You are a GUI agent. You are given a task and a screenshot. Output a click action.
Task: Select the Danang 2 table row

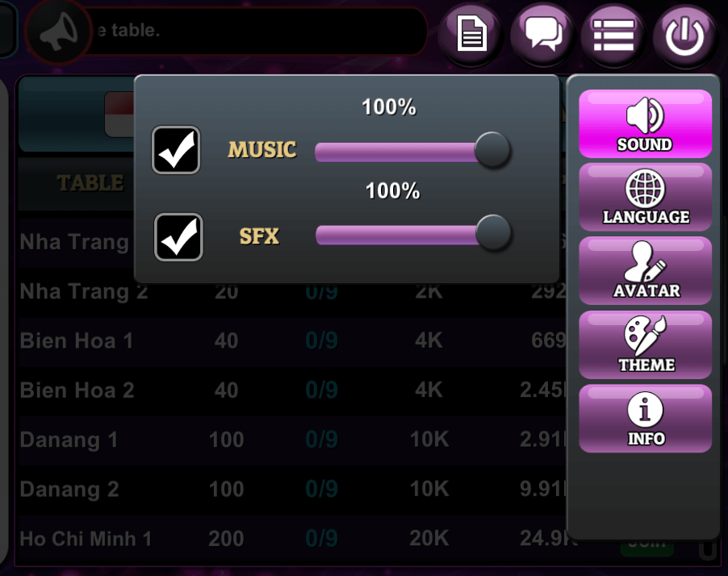tap(292, 489)
